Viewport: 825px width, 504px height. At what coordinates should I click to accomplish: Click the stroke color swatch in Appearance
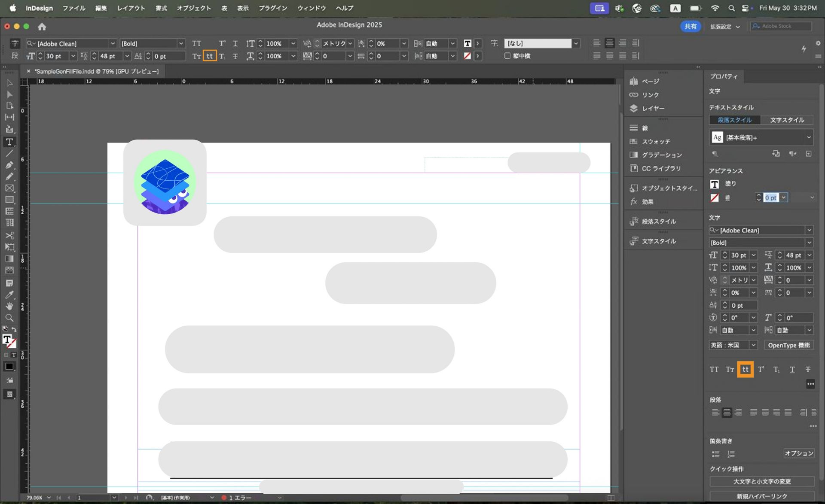coord(715,197)
